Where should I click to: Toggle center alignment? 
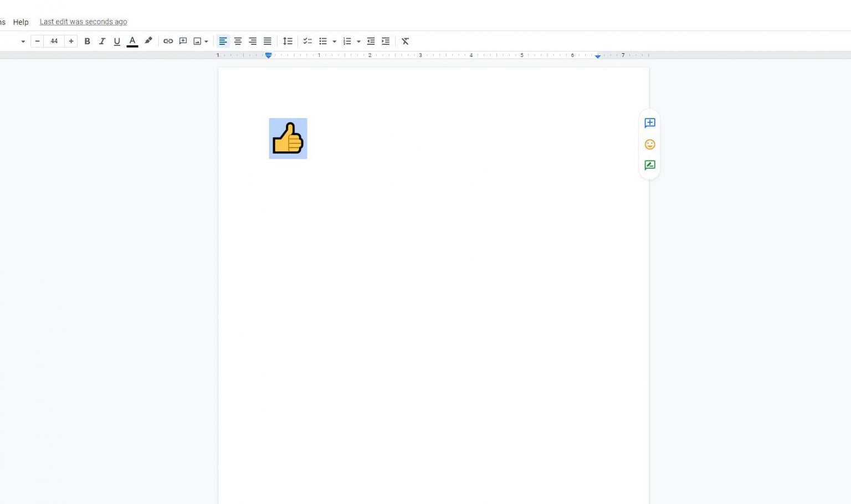coord(238,41)
